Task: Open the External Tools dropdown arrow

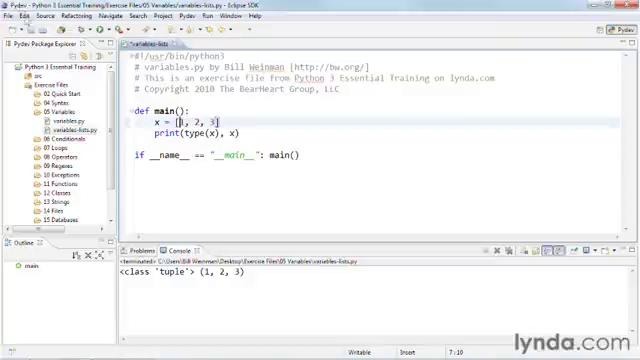Action: [x=128, y=30]
